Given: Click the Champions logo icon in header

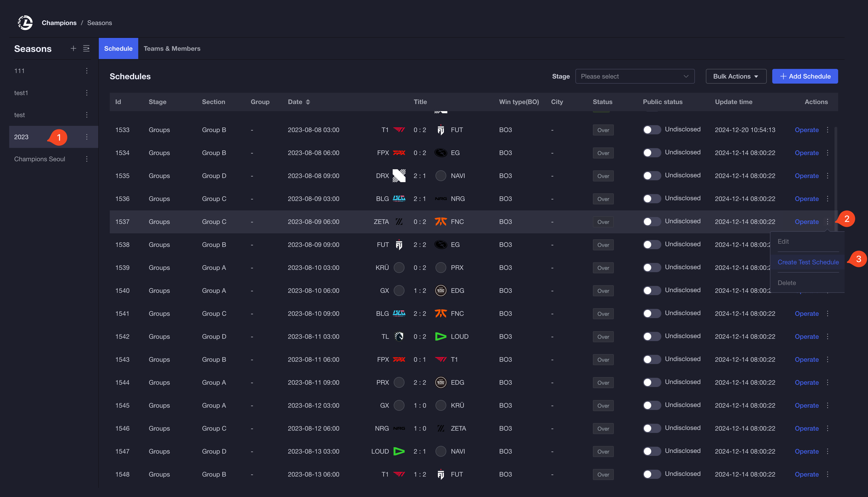Looking at the screenshot, I should [x=25, y=23].
